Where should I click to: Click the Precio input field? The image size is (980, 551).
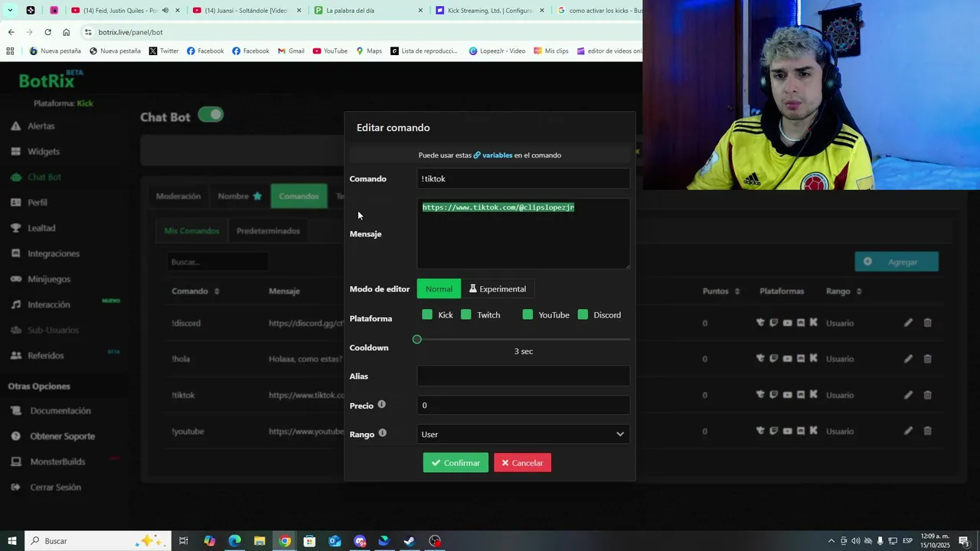click(524, 405)
